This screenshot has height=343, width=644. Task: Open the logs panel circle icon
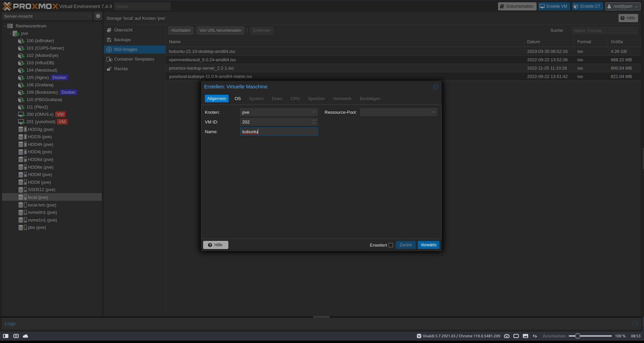635,324
